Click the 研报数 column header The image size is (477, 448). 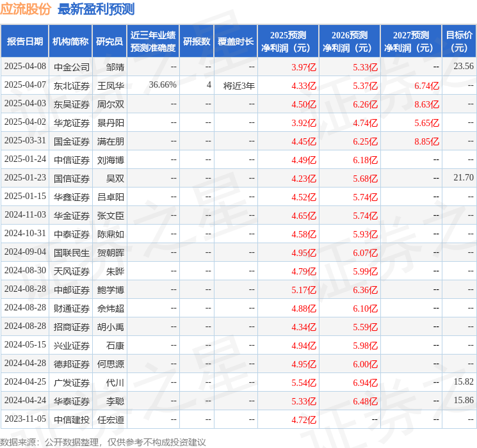[197, 42]
